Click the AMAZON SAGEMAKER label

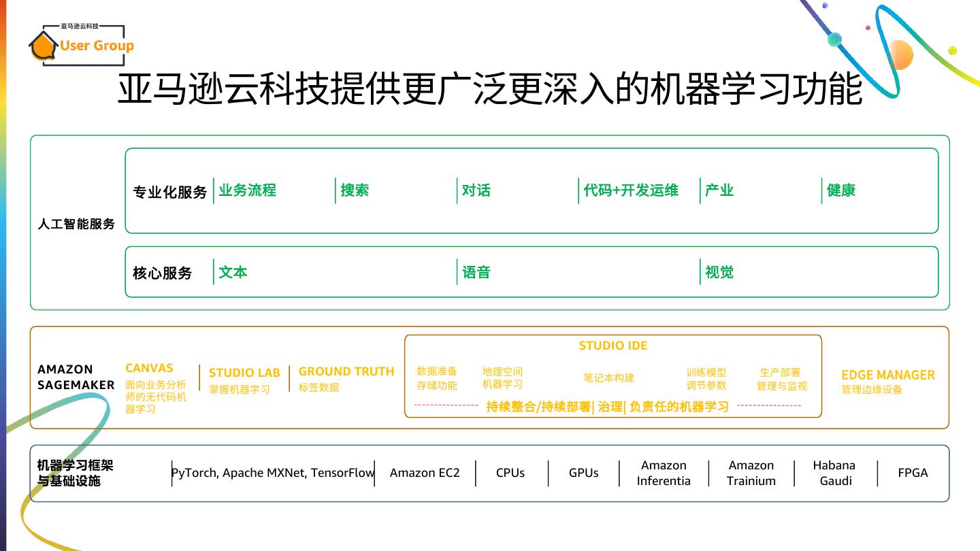click(x=76, y=377)
